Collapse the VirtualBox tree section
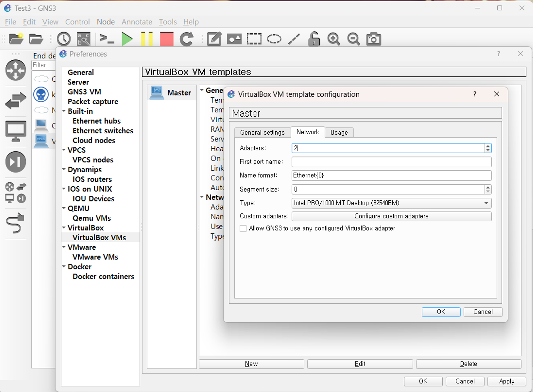 tap(64, 228)
